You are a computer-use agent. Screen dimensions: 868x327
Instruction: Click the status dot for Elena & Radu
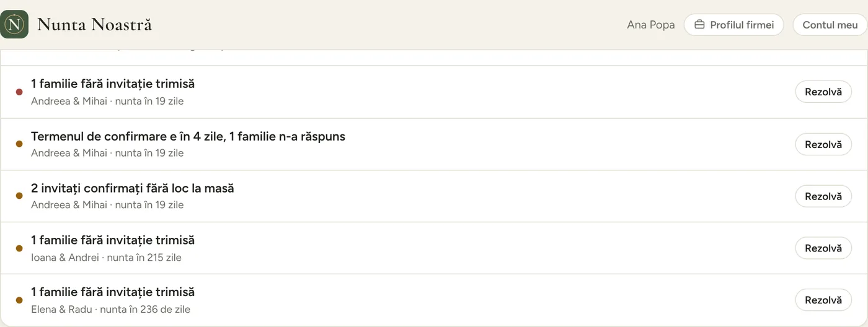pyautogui.click(x=19, y=300)
